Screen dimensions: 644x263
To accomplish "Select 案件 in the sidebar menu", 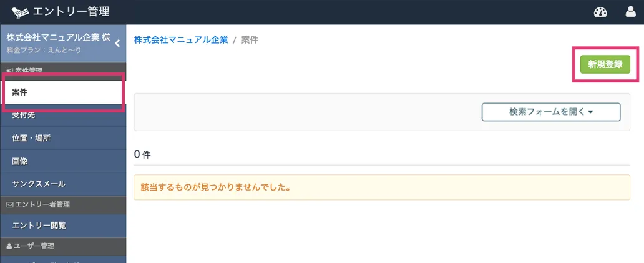I will 62,92.
